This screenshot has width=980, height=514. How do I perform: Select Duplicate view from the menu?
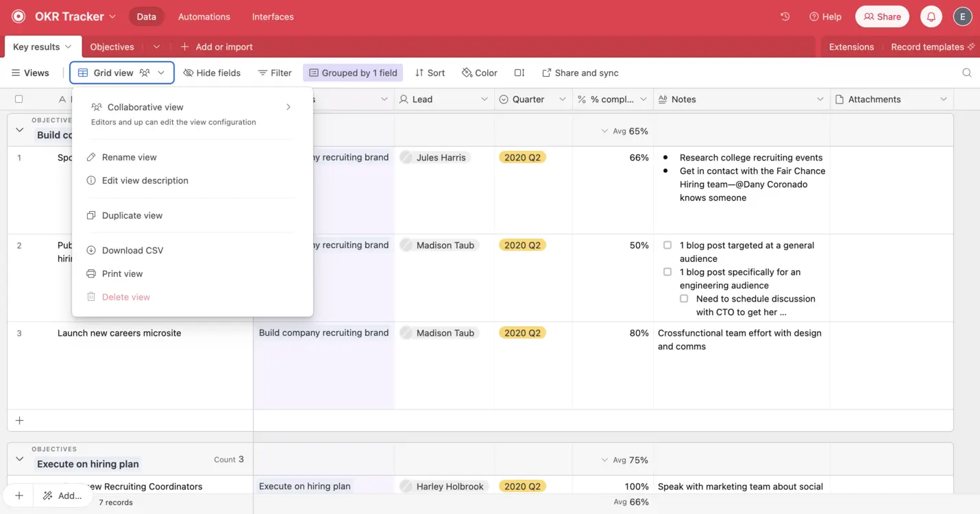point(132,215)
